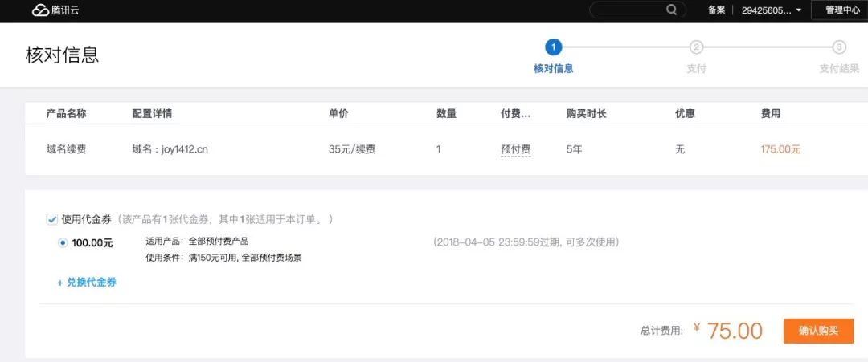Image resolution: width=868 pixels, height=362 pixels.
Task: Click the truncated 付费... column header
Action: pos(515,114)
